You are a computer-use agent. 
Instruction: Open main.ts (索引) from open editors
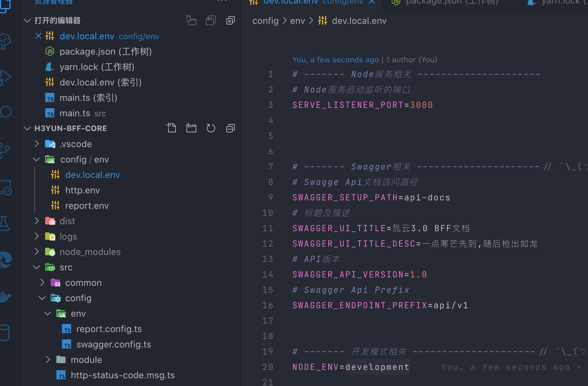[x=88, y=98]
